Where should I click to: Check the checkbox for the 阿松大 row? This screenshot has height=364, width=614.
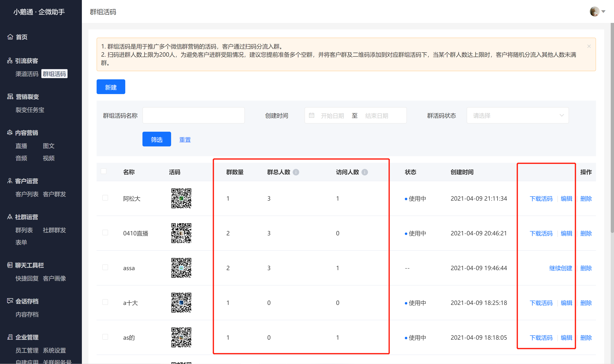point(105,198)
